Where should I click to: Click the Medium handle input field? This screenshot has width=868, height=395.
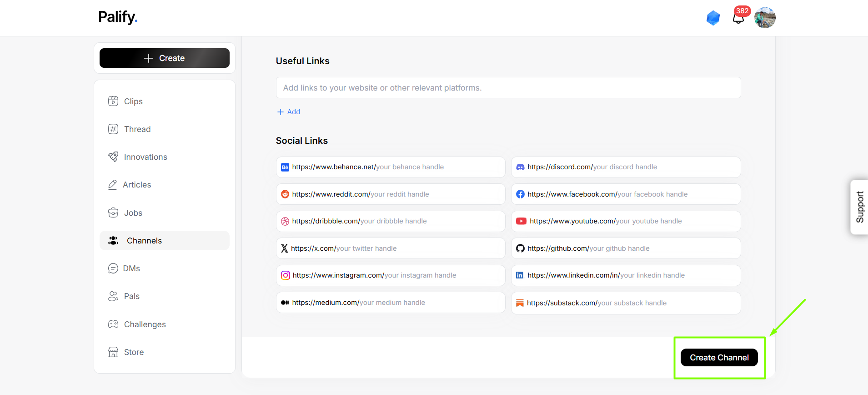click(x=391, y=303)
